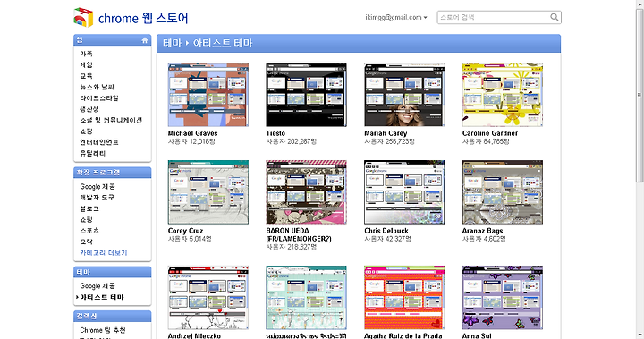Open 블로그 extensions category
The height and width of the screenshot is (339, 644).
pos(89,208)
